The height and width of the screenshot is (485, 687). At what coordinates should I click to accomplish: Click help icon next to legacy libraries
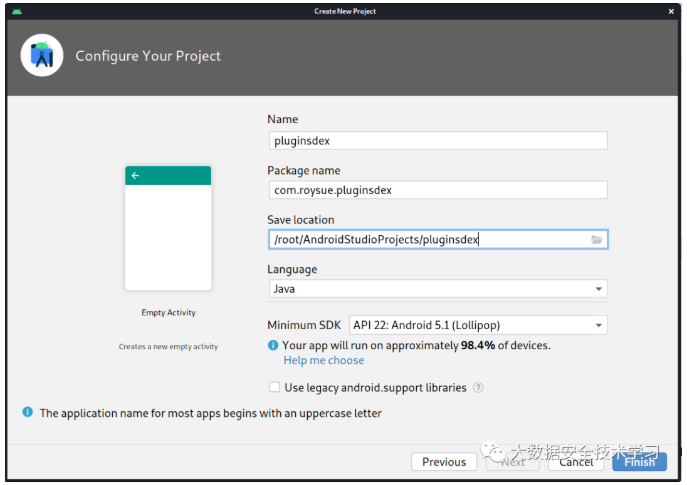pyautogui.click(x=478, y=388)
